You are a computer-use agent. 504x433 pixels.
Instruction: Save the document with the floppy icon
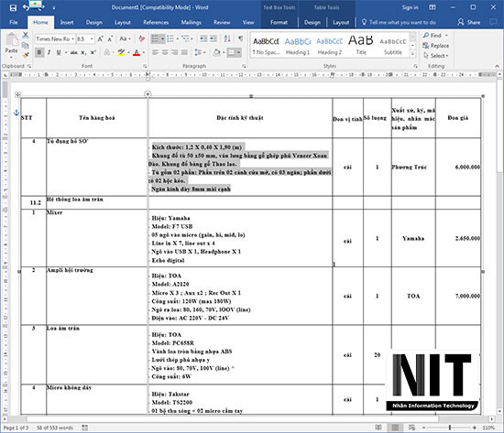pyautogui.click(x=13, y=7)
